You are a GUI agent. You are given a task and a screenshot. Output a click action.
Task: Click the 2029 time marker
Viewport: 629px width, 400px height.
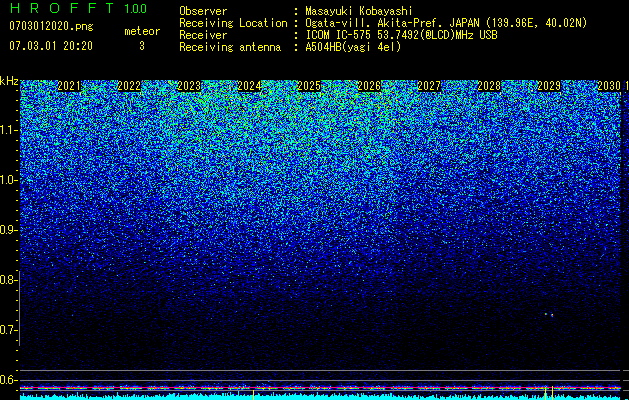click(x=549, y=86)
